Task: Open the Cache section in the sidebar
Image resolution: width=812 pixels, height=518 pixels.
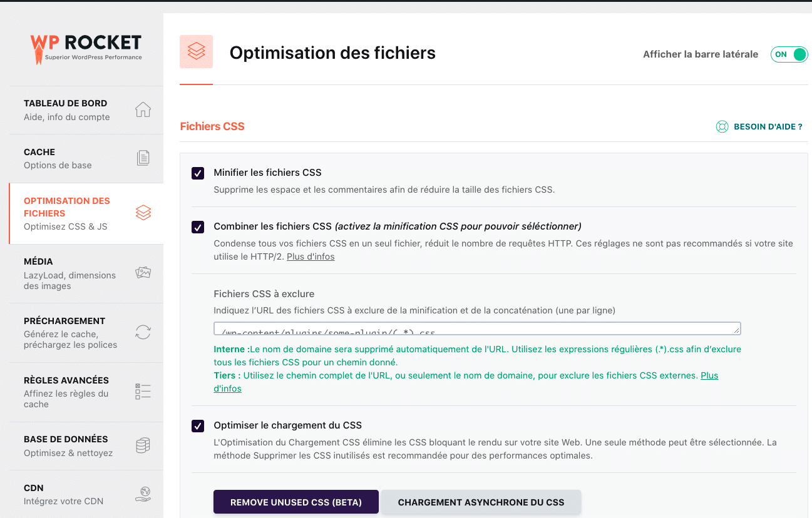Action: [75, 158]
